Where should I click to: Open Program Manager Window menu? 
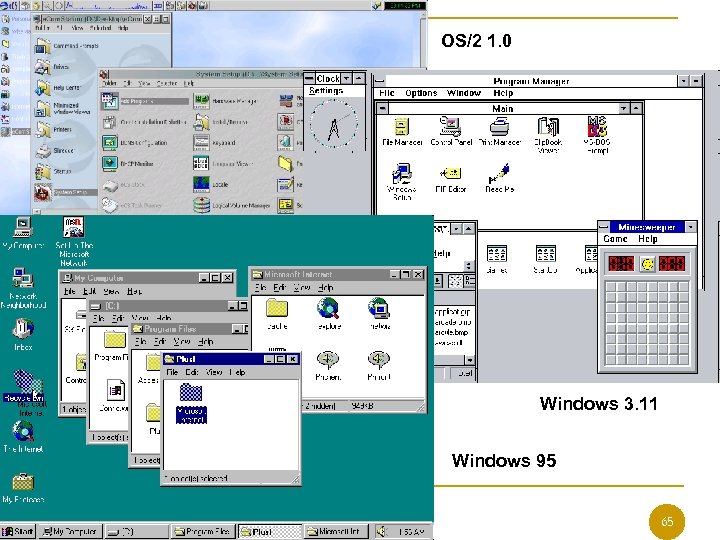(464, 93)
